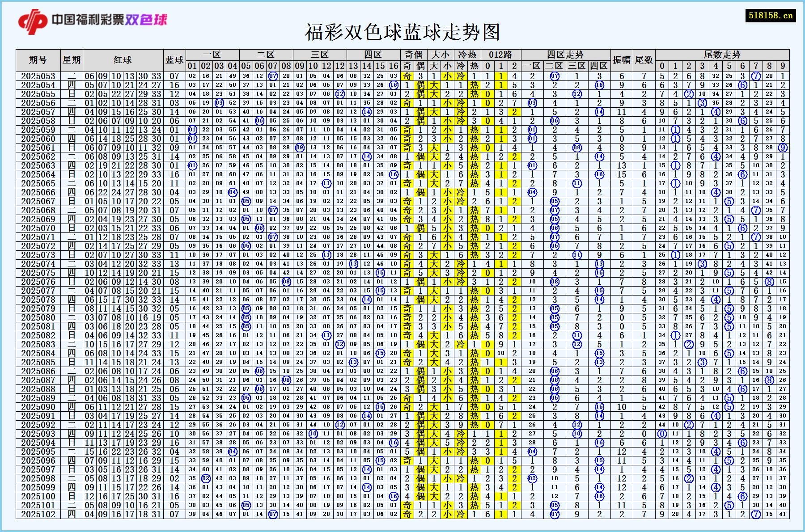Switch to the 二区 zone column
Screen dimensions: 805x532
coord(265,55)
